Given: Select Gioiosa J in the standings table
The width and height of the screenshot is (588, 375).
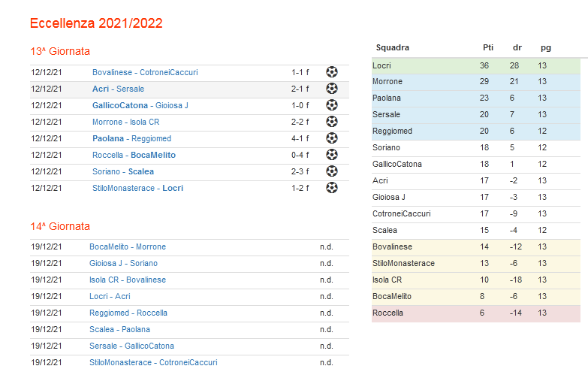Looking at the screenshot, I should [389, 197].
